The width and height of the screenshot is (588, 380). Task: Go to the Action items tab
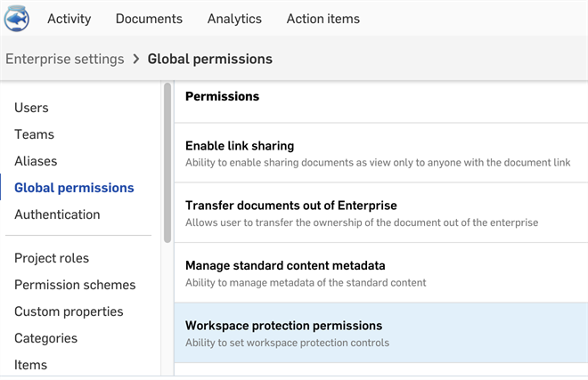coord(323,19)
